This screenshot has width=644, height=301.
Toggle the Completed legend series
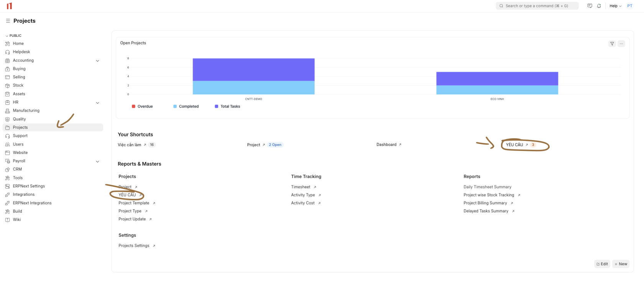click(186, 106)
